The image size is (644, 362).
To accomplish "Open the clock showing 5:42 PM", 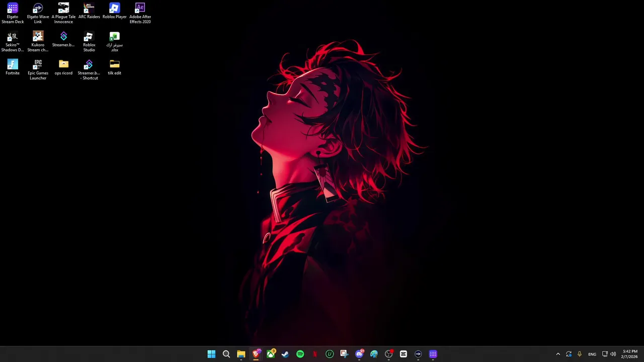I will (630, 354).
